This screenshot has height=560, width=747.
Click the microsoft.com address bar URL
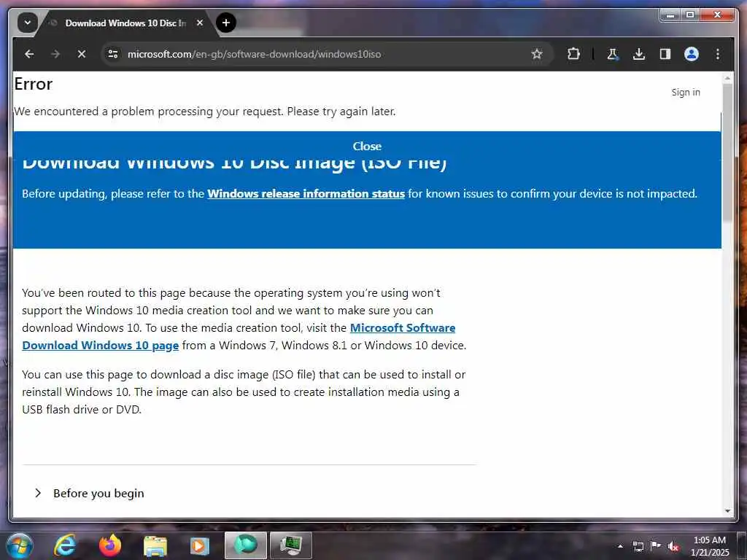coord(254,54)
